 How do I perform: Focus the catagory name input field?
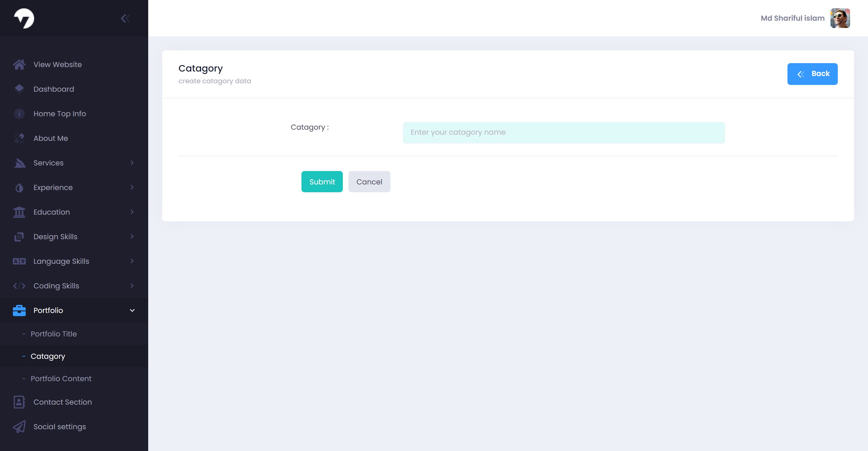(x=563, y=132)
